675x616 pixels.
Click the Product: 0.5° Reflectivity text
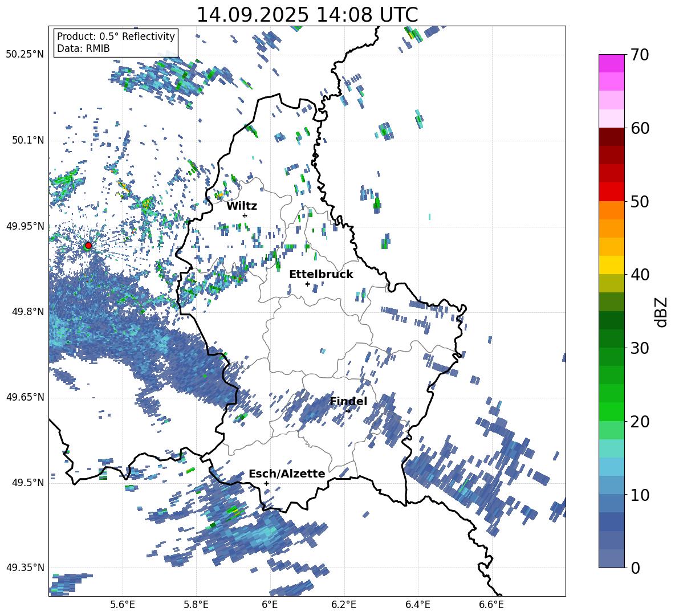coord(116,36)
